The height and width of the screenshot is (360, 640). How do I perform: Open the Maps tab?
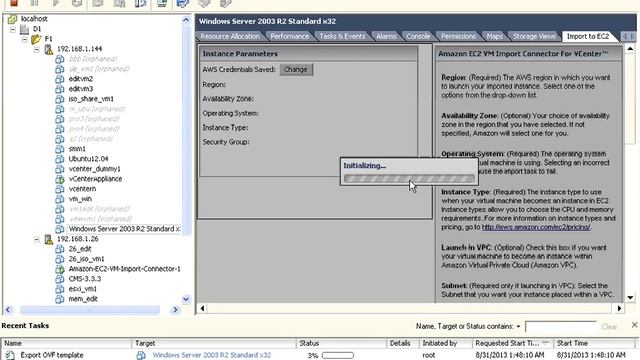click(494, 36)
